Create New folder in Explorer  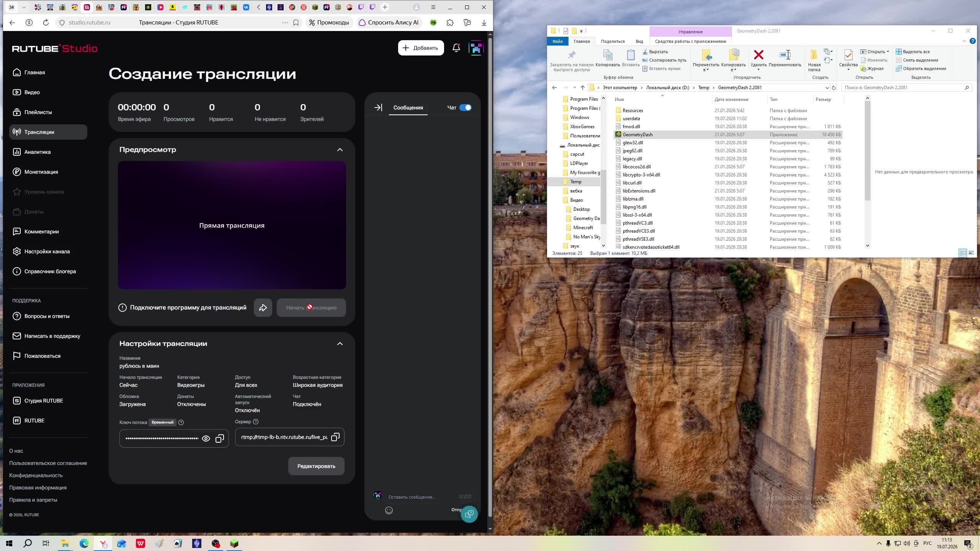tap(814, 60)
